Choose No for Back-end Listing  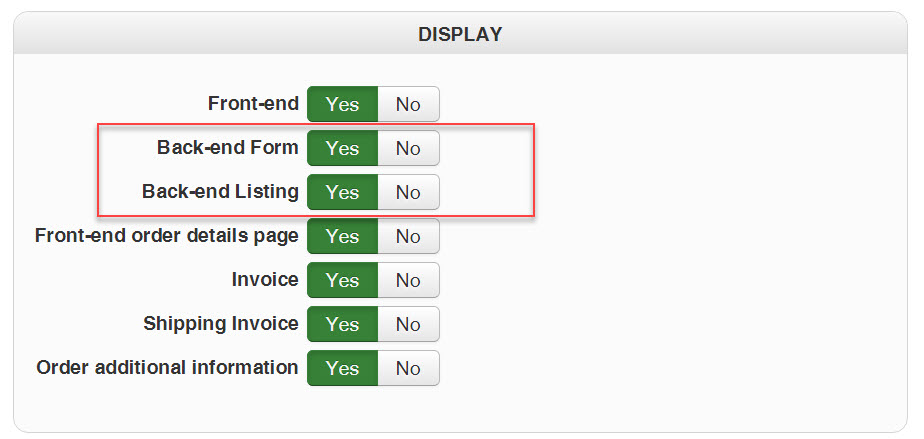click(x=408, y=192)
